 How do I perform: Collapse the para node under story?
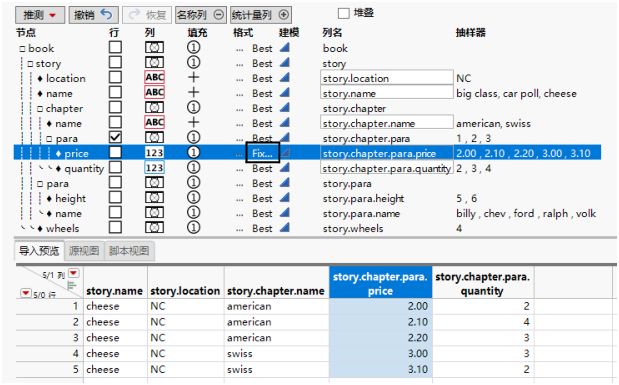40,184
